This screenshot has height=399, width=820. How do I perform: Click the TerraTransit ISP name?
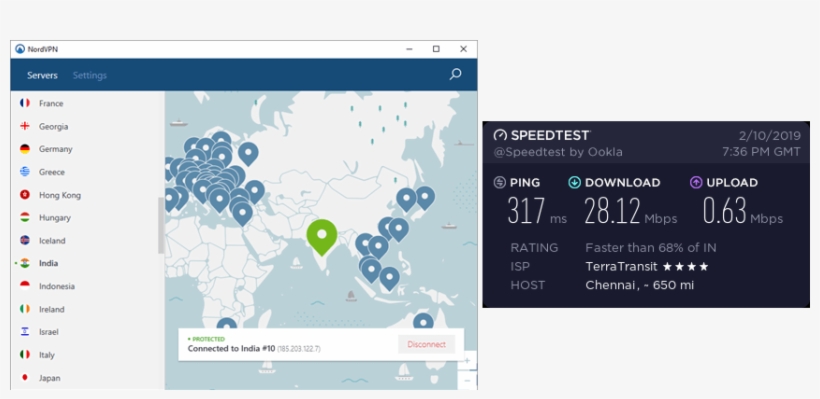[621, 267]
